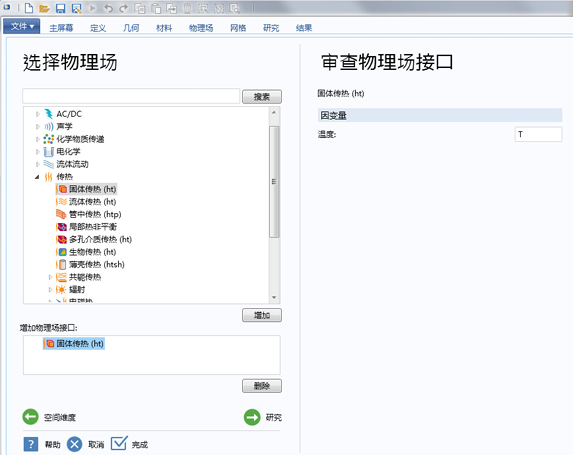
Task: Click the blue X cancel icon
Action: 75,444
